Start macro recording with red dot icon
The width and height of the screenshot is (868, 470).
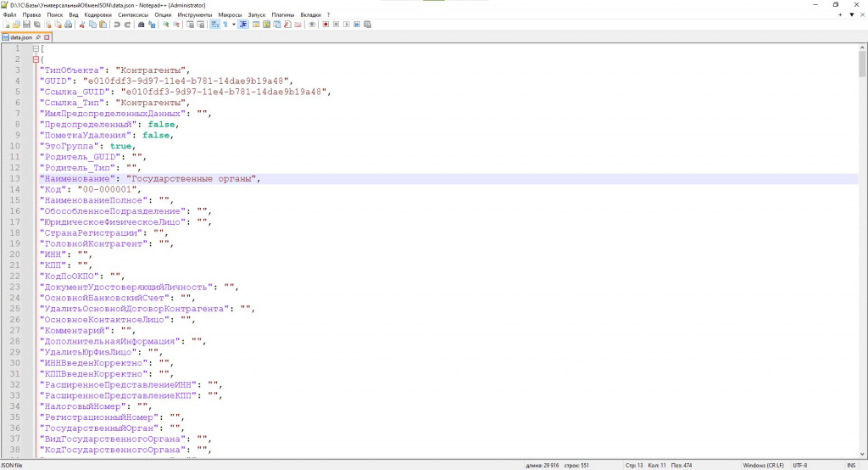point(325,25)
